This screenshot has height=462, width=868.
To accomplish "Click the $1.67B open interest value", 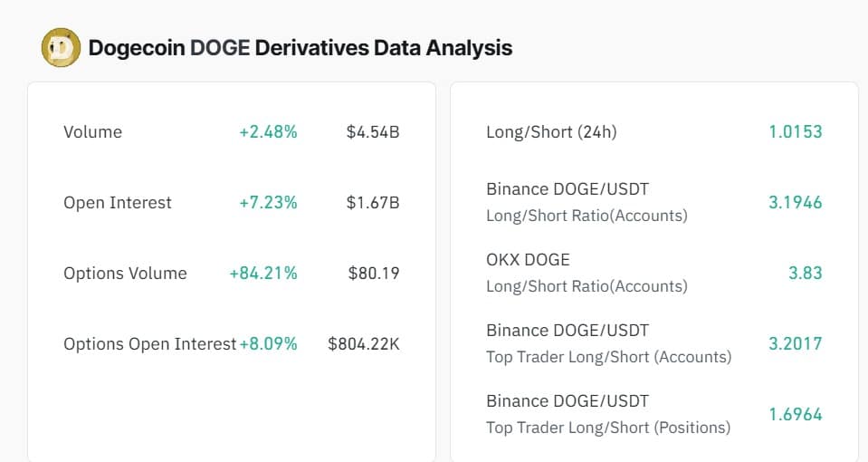I will tap(373, 203).
